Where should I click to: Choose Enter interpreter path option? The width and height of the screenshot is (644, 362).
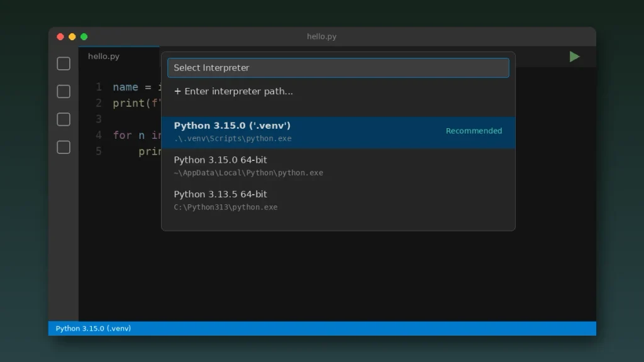[338, 91]
